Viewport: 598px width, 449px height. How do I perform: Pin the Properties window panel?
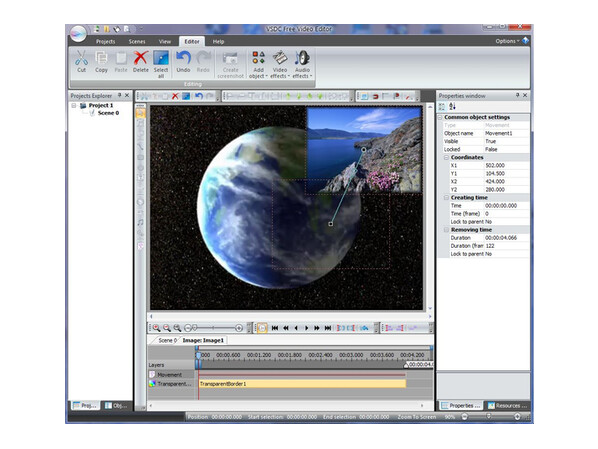click(518, 95)
